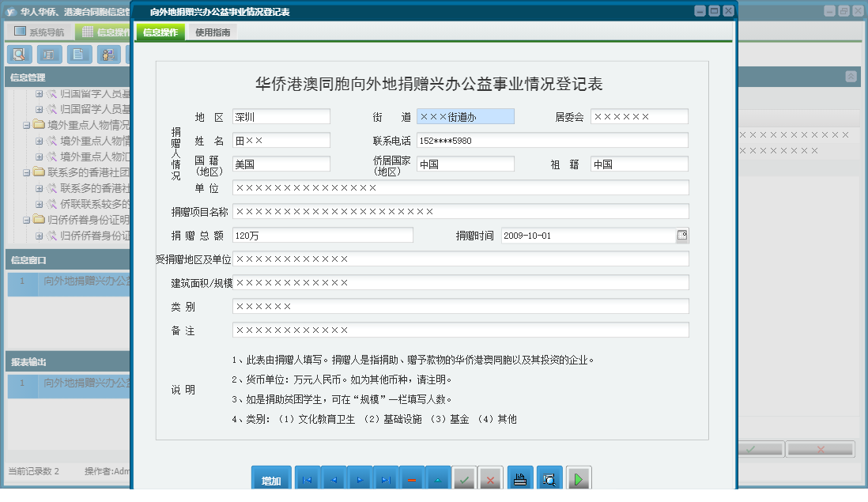Open the 捐赠时间 date picker
868x502 pixels.
pos(682,235)
